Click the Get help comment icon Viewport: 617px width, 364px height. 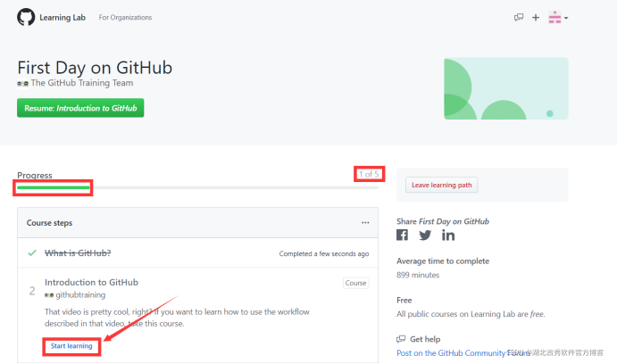[401, 339]
